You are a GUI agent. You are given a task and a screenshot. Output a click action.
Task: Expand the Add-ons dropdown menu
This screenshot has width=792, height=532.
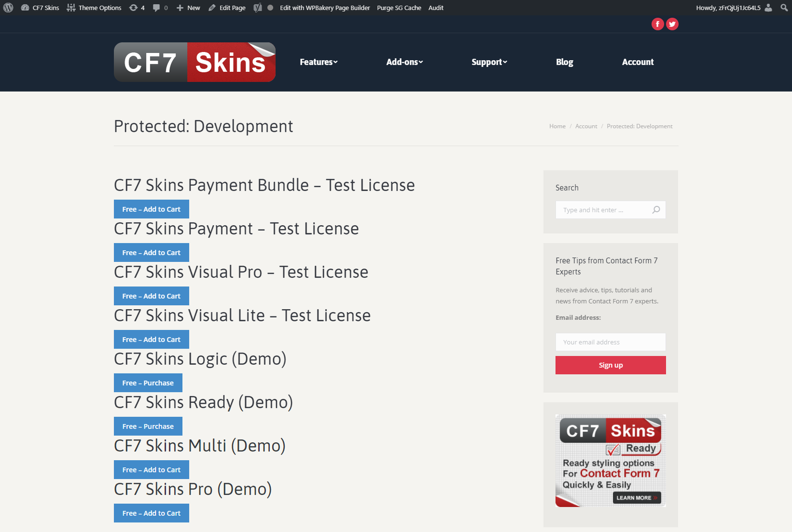click(x=404, y=62)
